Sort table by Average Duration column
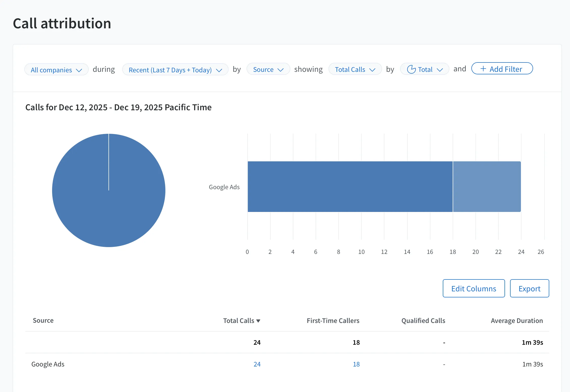570x392 pixels. [x=517, y=321]
